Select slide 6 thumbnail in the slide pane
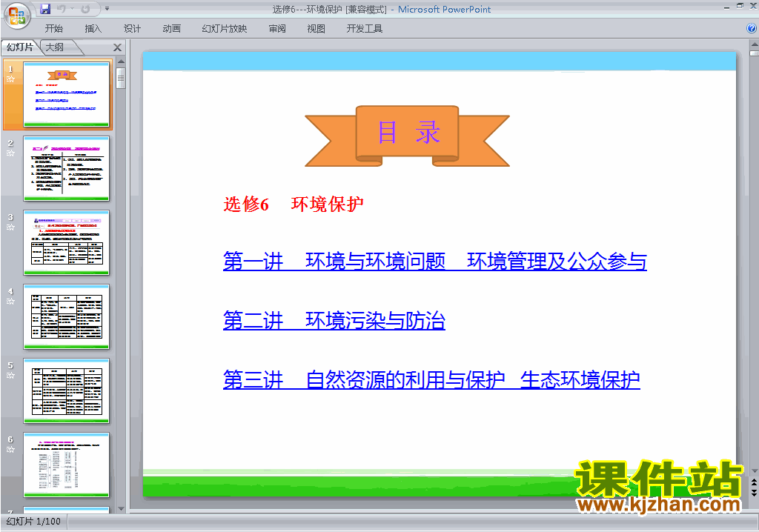 click(x=66, y=465)
